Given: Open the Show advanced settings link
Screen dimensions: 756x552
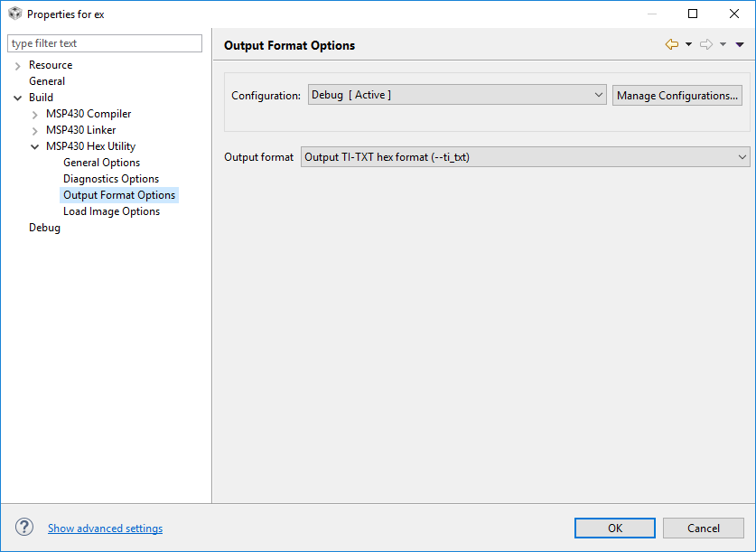Looking at the screenshot, I should click(105, 529).
